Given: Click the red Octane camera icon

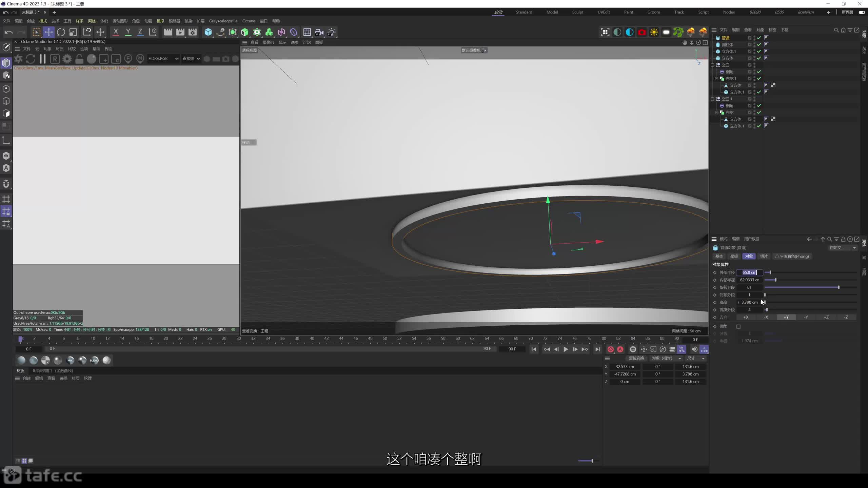Looking at the screenshot, I should [x=642, y=32].
